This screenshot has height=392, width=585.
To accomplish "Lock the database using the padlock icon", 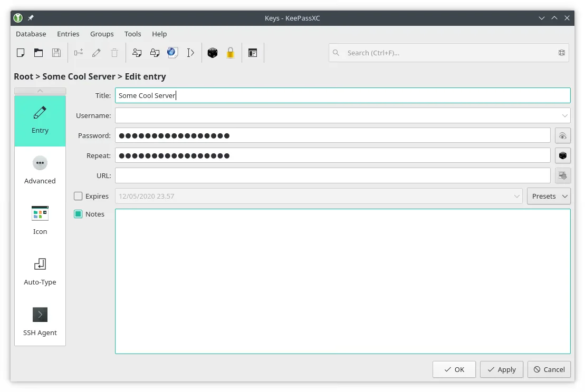I will (231, 53).
